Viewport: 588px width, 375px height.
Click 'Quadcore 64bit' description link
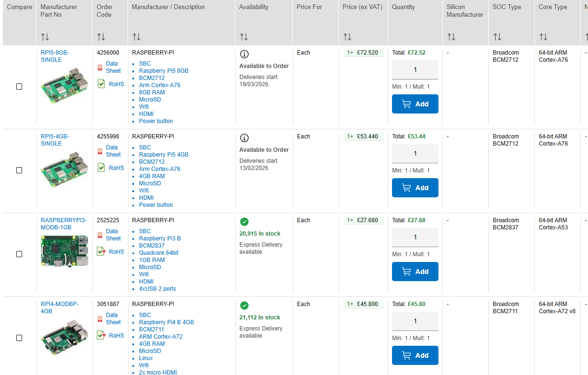click(x=159, y=253)
